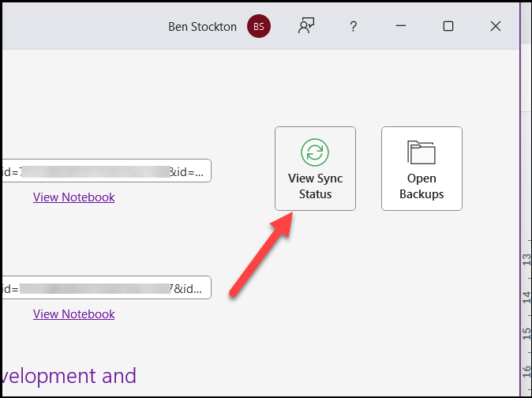Image resolution: width=532 pixels, height=398 pixels.
Task: Click the second notebook URL field
Action: 106,287
